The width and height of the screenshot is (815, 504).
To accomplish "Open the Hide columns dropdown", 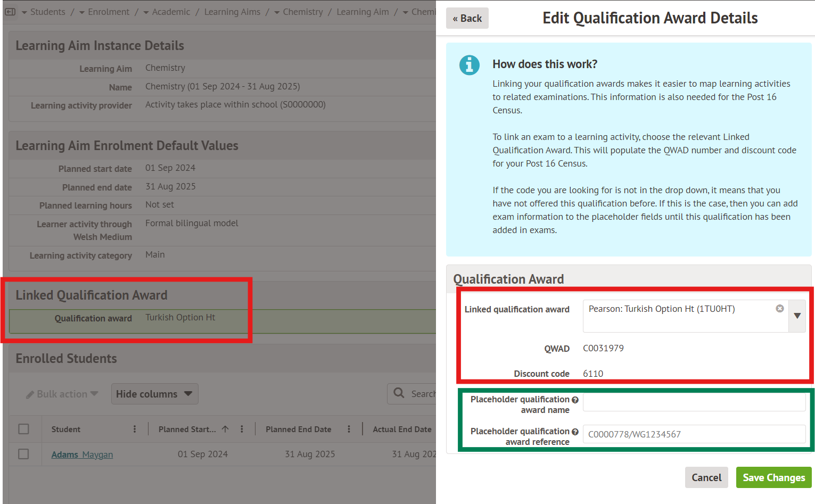I will coord(154,394).
